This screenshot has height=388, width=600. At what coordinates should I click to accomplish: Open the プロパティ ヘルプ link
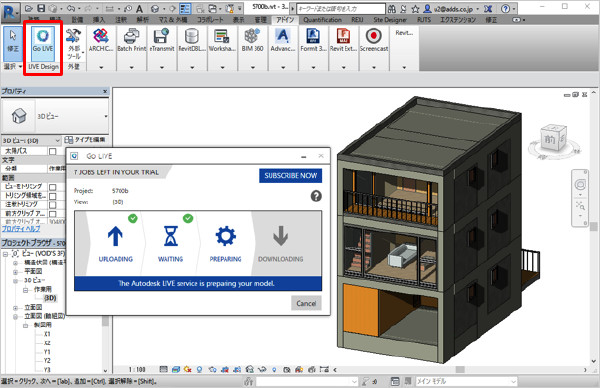point(21,228)
